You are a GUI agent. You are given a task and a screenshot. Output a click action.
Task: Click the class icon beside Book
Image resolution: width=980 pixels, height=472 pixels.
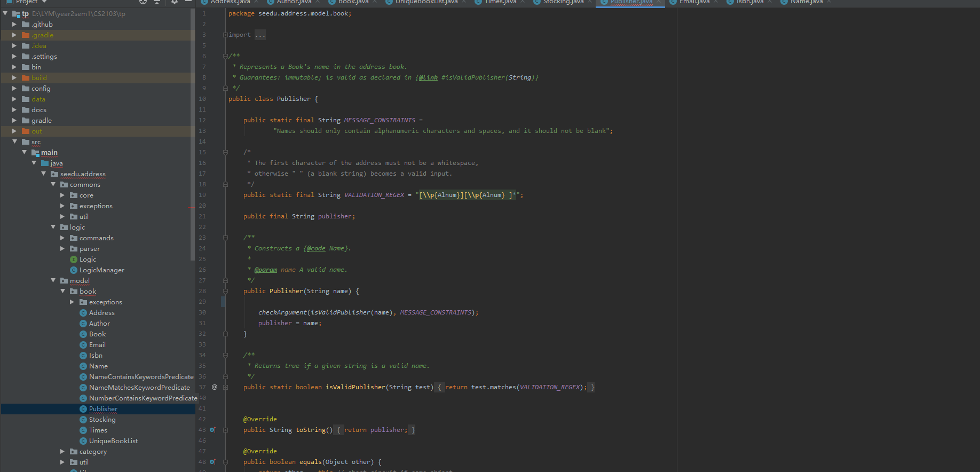[83, 334]
